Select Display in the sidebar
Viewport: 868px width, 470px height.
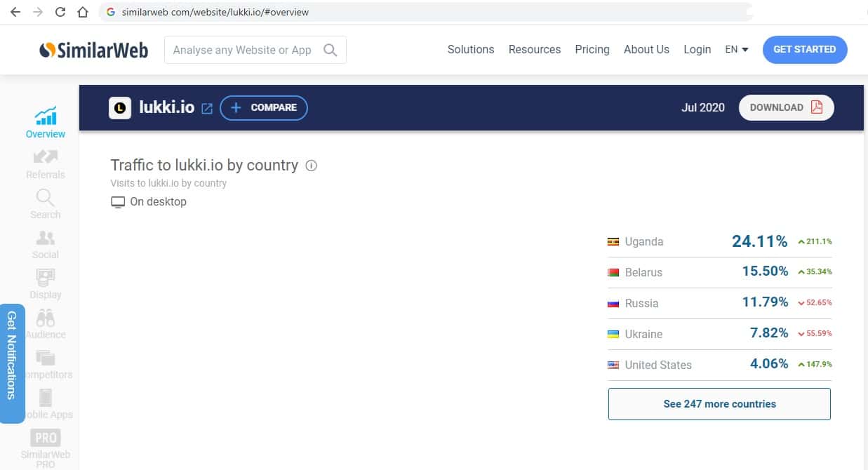(46, 284)
